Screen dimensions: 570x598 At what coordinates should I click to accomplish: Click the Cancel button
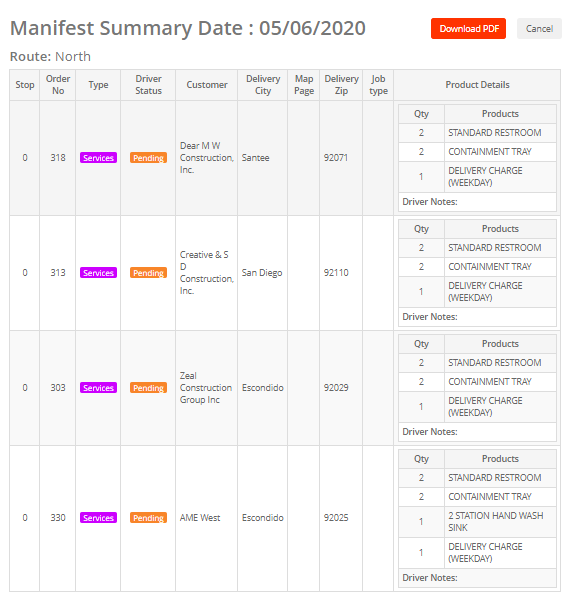(539, 29)
